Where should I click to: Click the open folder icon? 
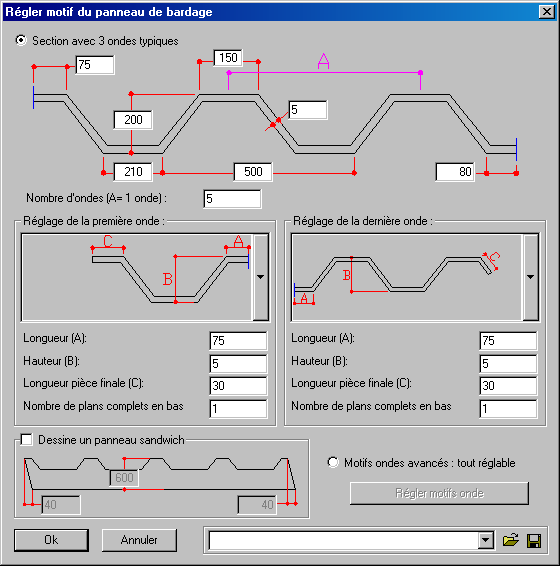[511, 540]
